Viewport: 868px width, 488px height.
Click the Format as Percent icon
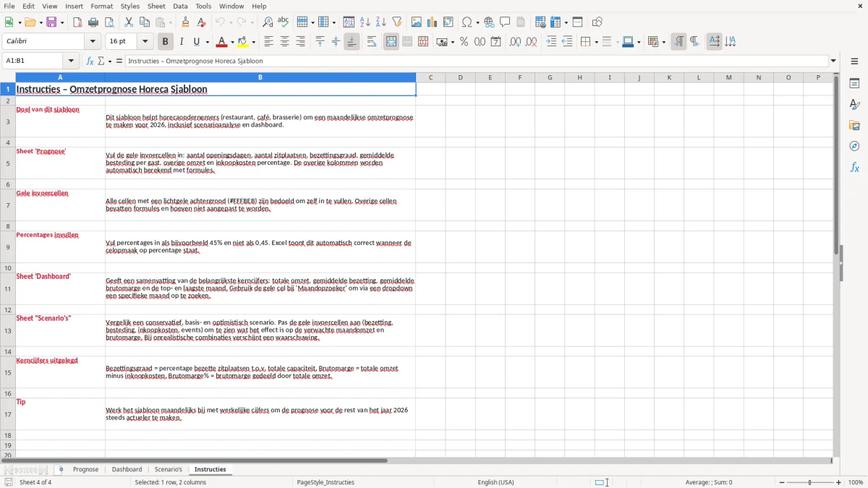point(464,42)
